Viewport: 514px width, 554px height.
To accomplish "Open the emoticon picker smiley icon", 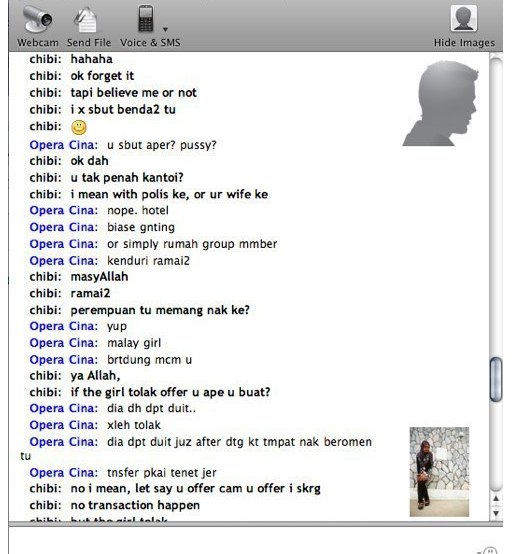I will (x=490, y=550).
